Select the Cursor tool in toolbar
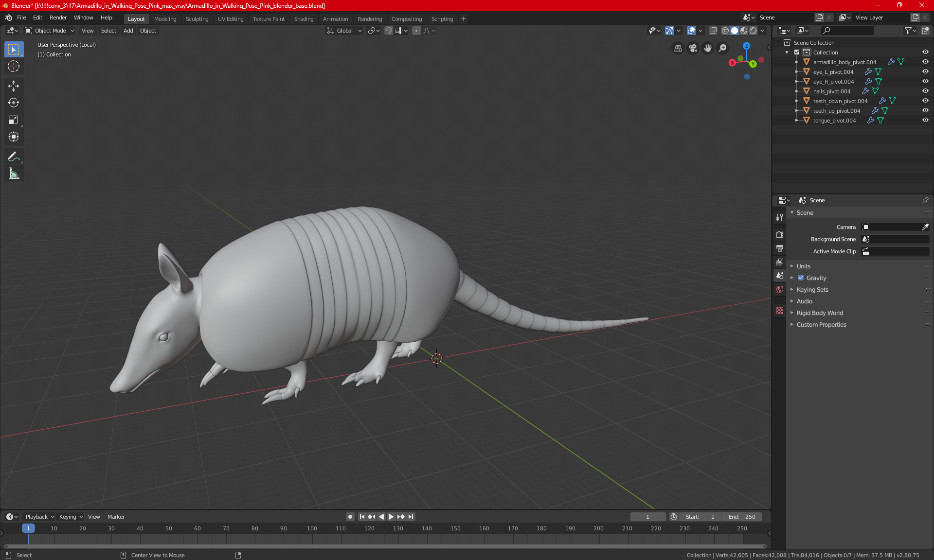The width and height of the screenshot is (934, 560). 14,67
